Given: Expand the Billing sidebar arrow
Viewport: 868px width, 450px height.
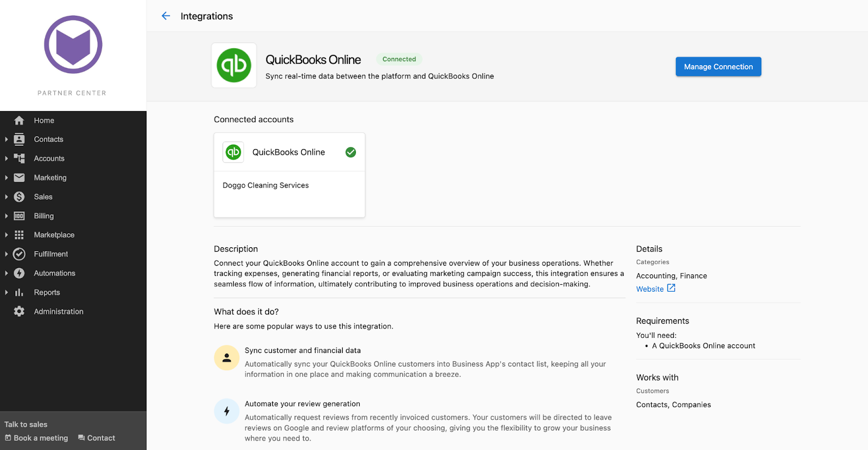Looking at the screenshot, I should (6, 216).
